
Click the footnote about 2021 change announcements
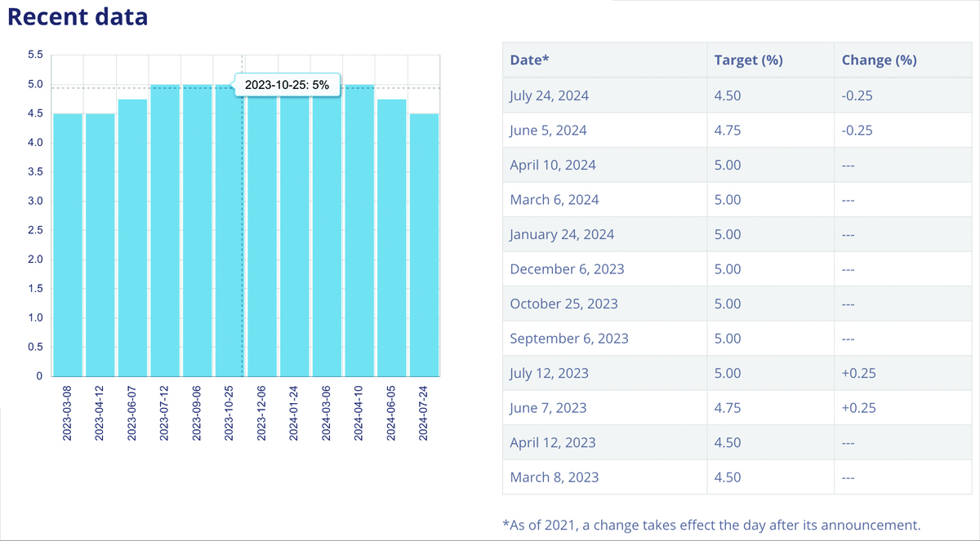coord(711,525)
